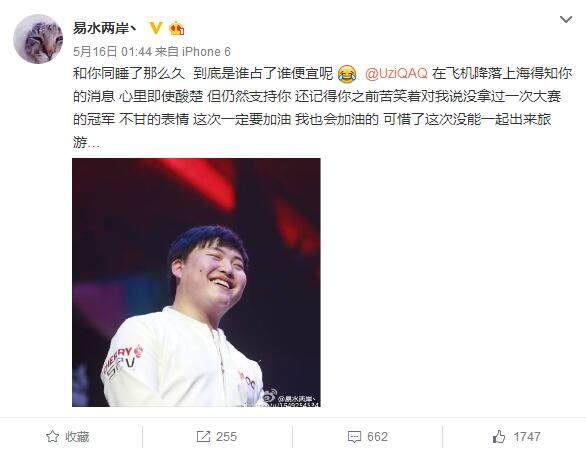Click the crown membership badge icon
This screenshot has height=453, width=586.
(x=176, y=28)
